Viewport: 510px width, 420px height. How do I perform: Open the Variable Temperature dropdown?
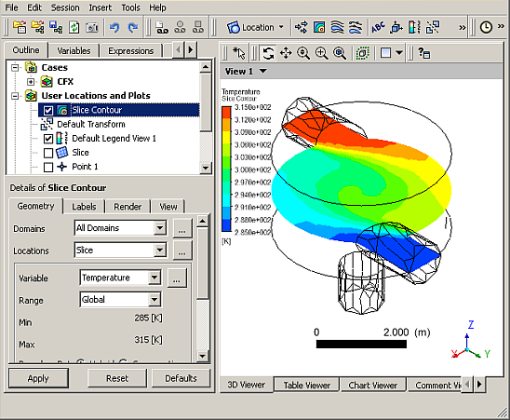click(154, 278)
